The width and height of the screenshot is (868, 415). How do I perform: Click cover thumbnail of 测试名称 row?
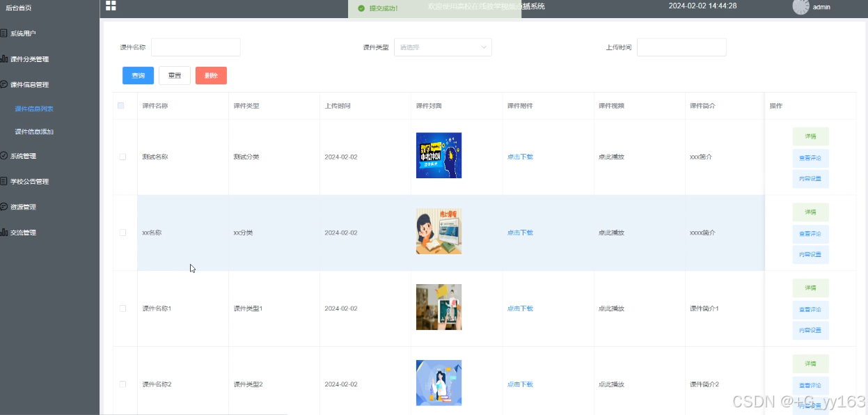tap(439, 155)
